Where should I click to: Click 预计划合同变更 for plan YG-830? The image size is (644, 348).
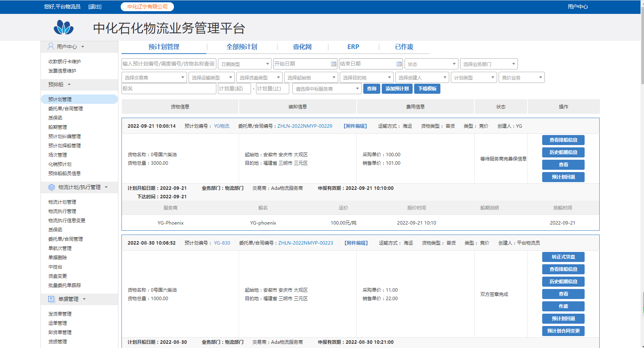(563, 331)
